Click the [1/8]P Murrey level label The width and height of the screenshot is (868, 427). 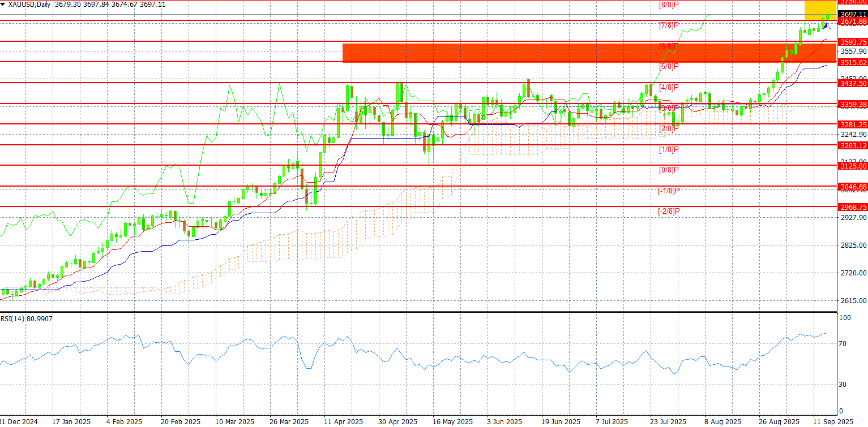click(668, 149)
